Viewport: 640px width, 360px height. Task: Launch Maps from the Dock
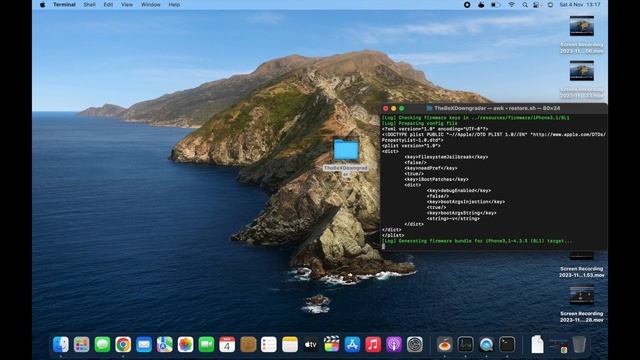tap(164, 344)
